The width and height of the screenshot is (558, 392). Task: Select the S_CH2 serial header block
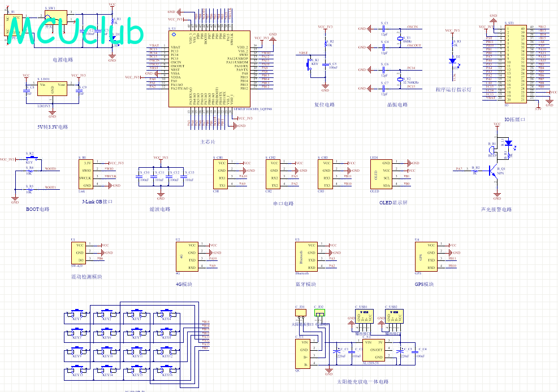click(273, 174)
